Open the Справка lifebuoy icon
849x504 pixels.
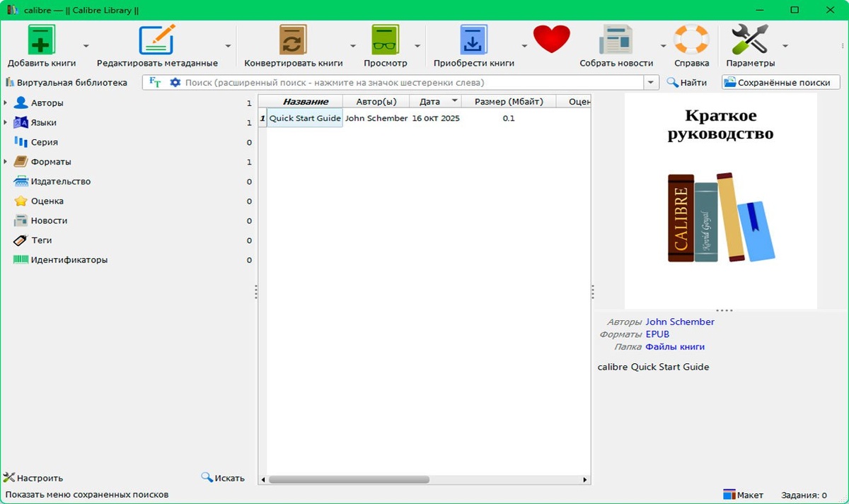(691, 40)
